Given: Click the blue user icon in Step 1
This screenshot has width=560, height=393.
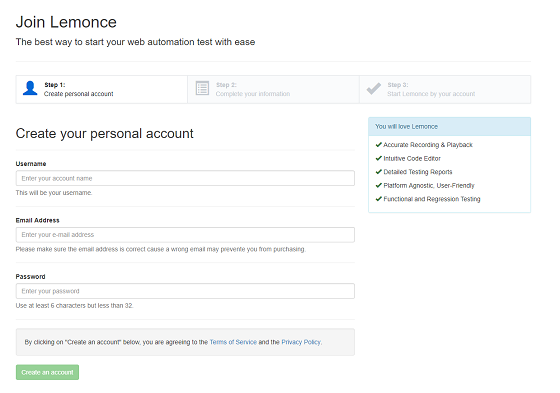Looking at the screenshot, I should (x=30, y=88).
